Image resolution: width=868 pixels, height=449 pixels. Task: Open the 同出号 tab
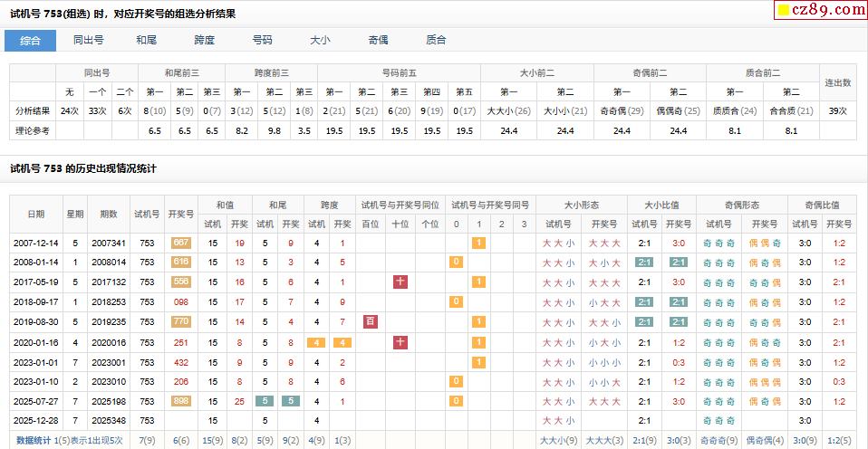click(x=88, y=40)
